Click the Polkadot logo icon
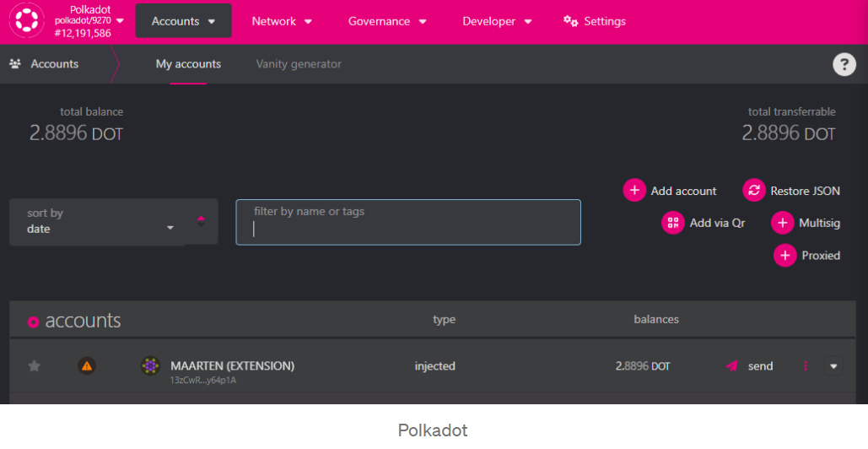Viewport: 868px width, 449px height. pos(26,21)
